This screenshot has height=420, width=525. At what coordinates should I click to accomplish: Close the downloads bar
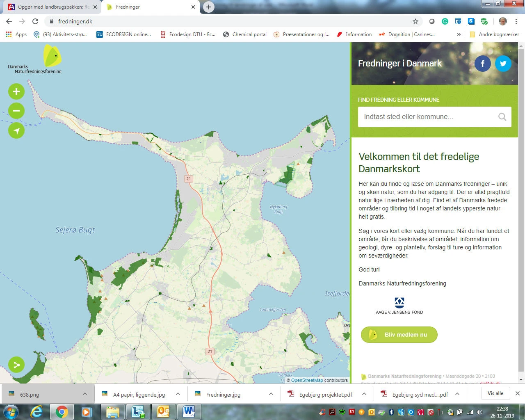517,393
